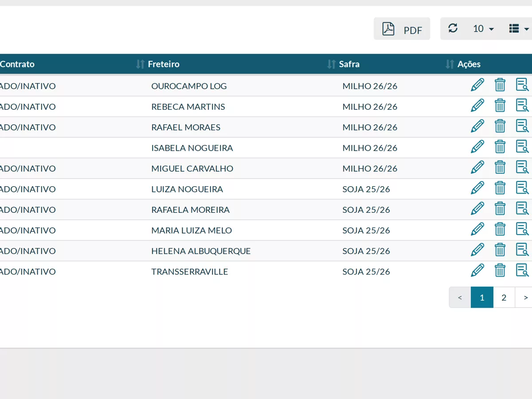View details of OUROCAMPO LOG record
The image size is (532, 399).
click(522, 85)
